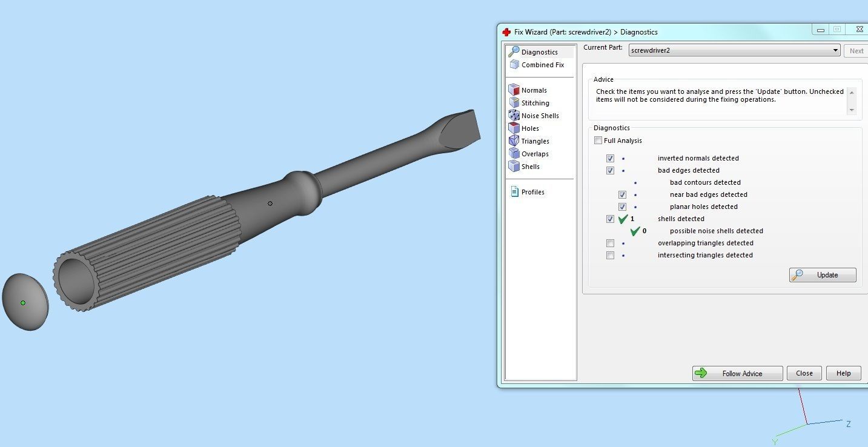868x447 pixels.
Task: Go to the Shells page
Action: coord(531,167)
